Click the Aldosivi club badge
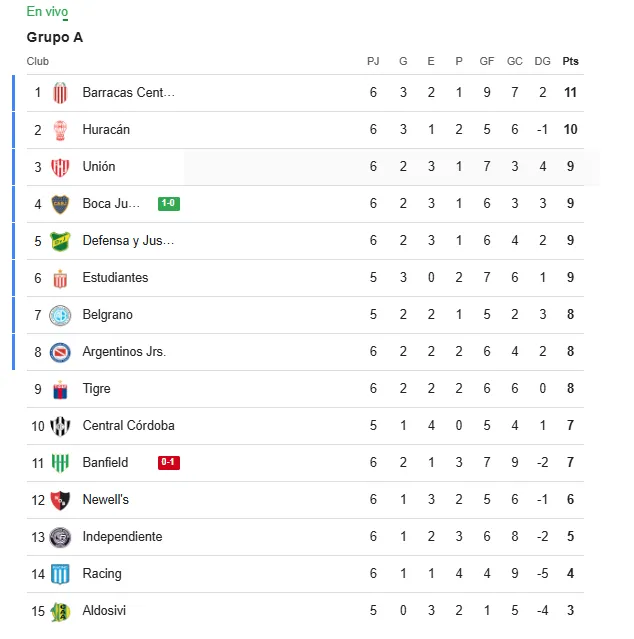 [60, 611]
